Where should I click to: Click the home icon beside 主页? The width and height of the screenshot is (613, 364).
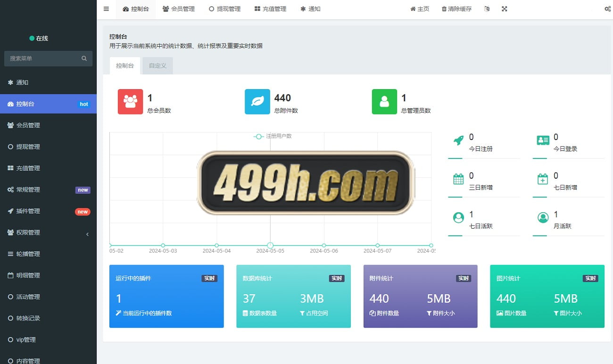[413, 9]
